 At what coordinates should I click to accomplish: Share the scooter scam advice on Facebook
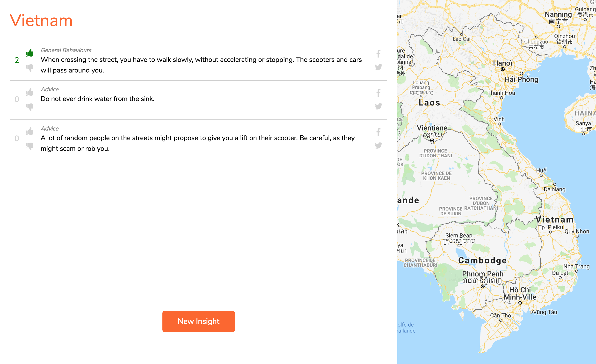point(378,132)
